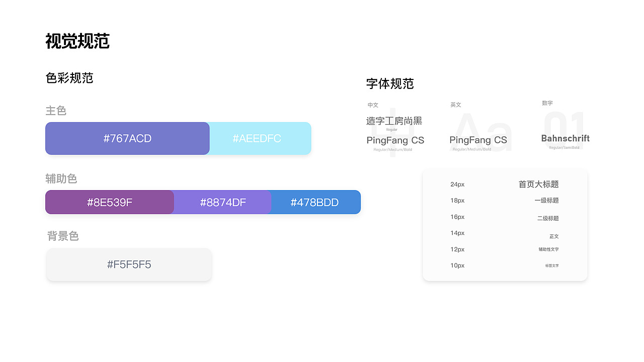Click the 主色 label
Image resolution: width=644 pixels, height=362 pixels.
pos(56,111)
